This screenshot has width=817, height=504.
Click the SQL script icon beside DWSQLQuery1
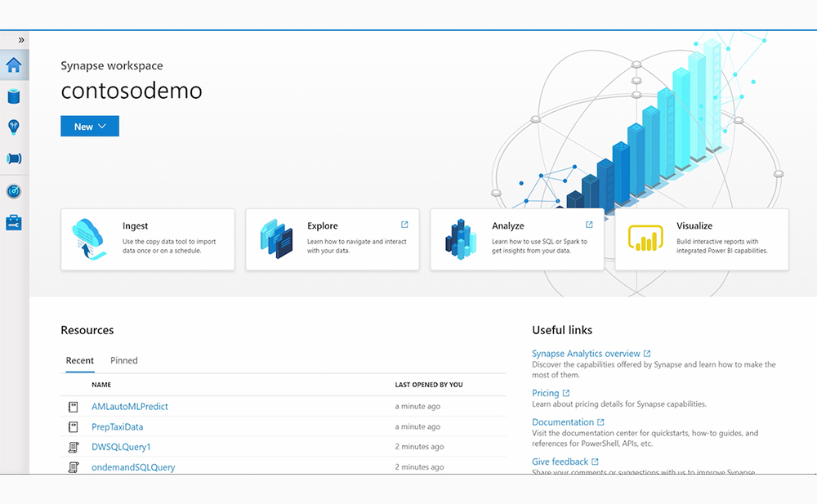coord(73,447)
